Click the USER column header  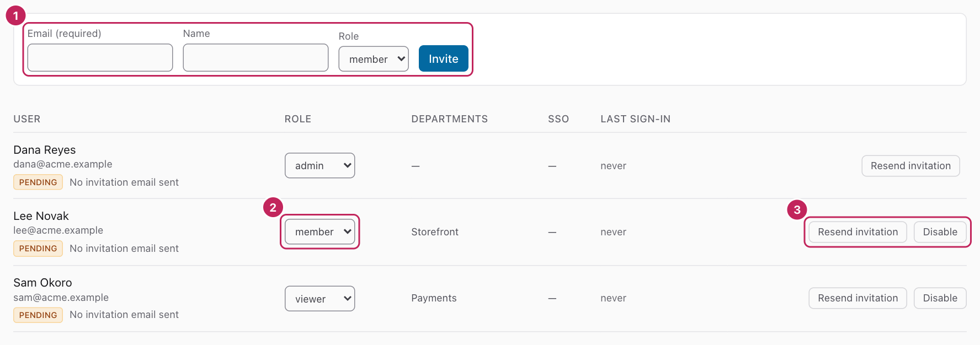[27, 119]
